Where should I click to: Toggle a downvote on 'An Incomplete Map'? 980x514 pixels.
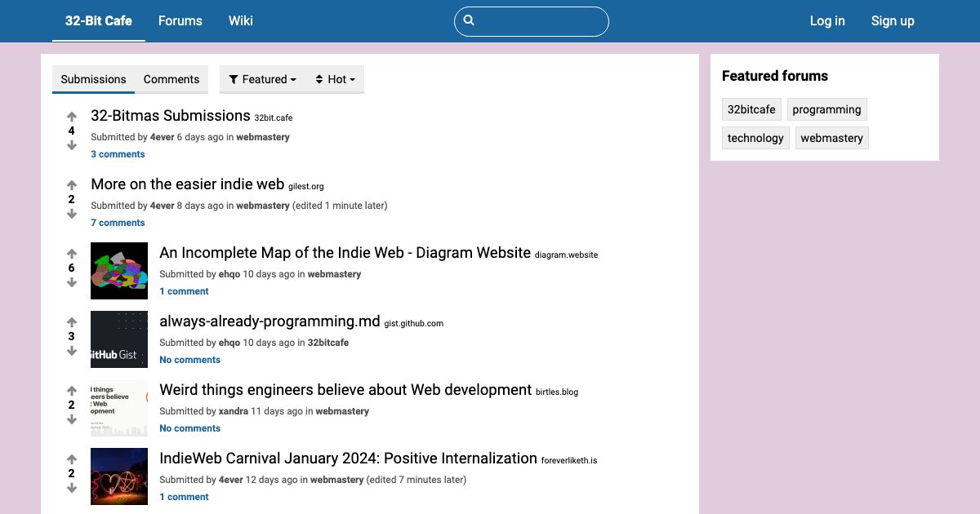click(71, 283)
